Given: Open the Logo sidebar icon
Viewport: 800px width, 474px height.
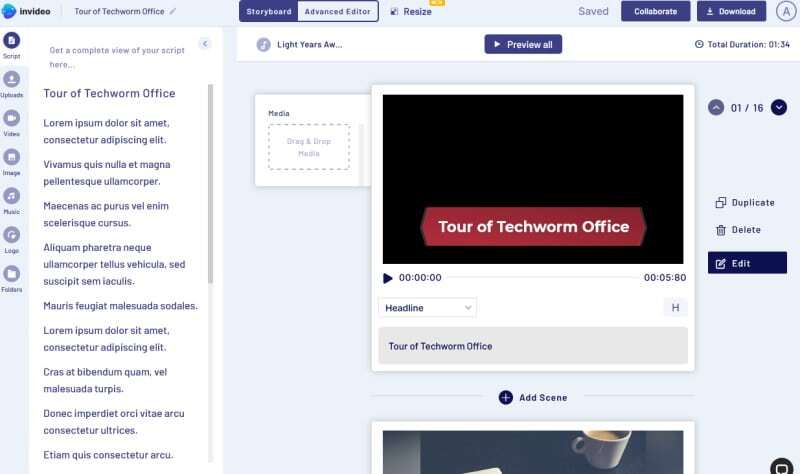Looking at the screenshot, I should click(x=11, y=235).
